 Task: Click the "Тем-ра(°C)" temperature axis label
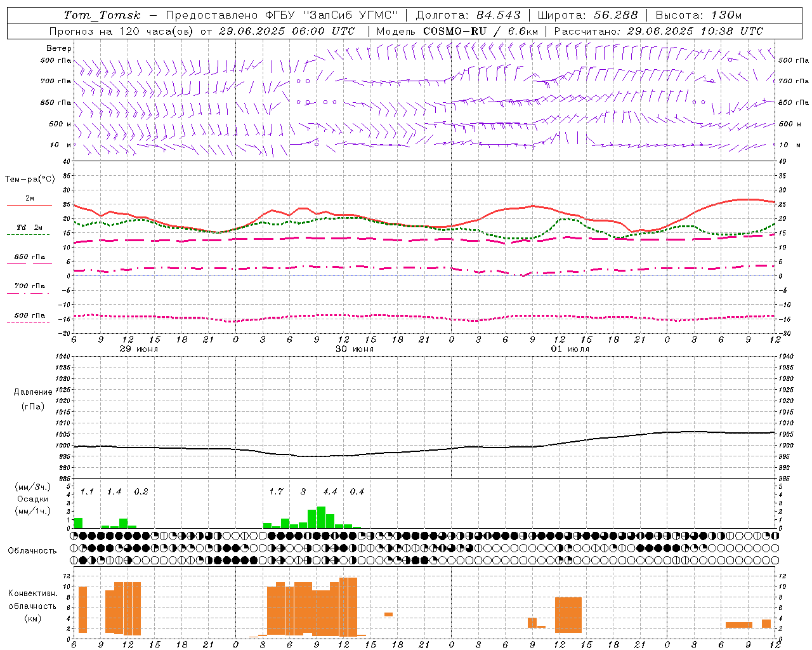click(30, 180)
